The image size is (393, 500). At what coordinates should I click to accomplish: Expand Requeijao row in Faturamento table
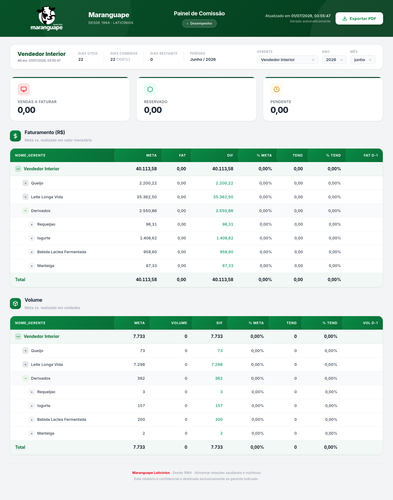tap(31, 224)
